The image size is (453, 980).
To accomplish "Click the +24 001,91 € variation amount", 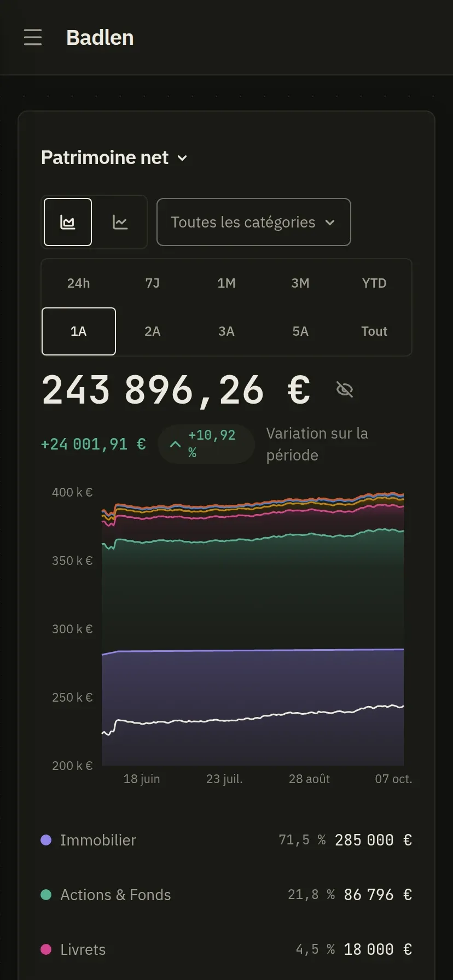I will pos(94,444).
